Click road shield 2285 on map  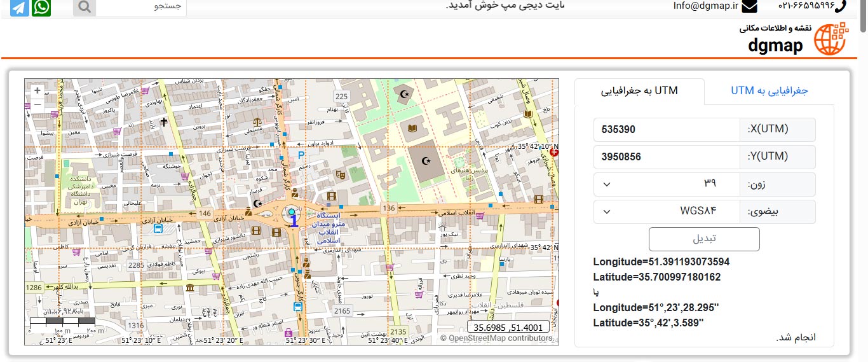pos(135,265)
